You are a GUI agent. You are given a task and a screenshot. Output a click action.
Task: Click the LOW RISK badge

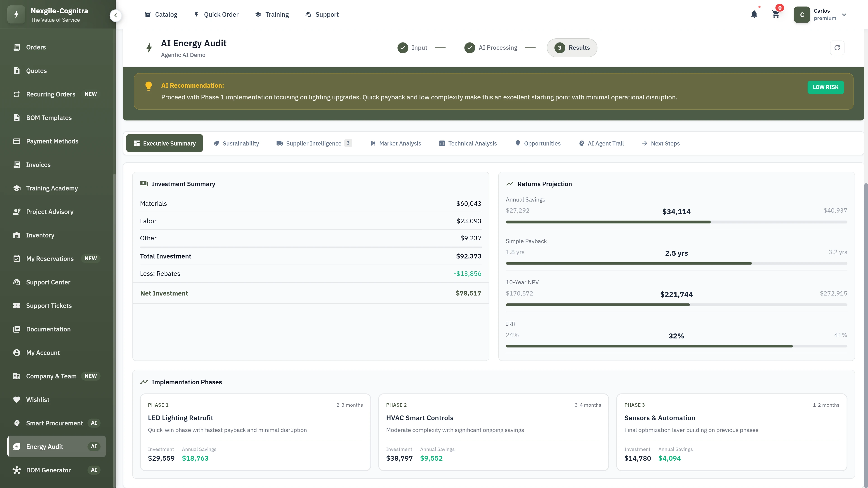tap(826, 87)
